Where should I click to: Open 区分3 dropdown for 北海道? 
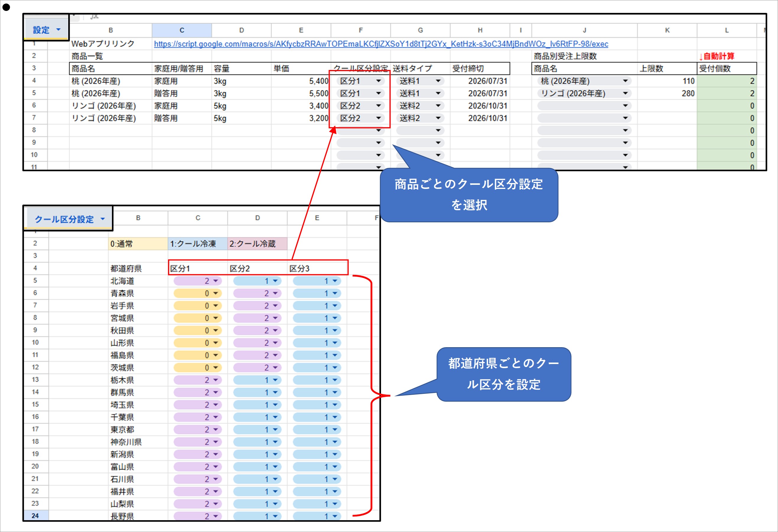[317, 281]
